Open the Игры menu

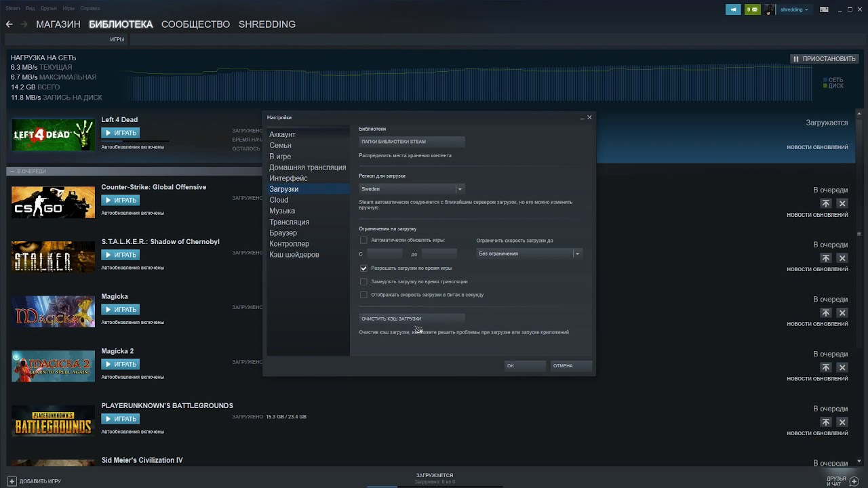pos(68,8)
